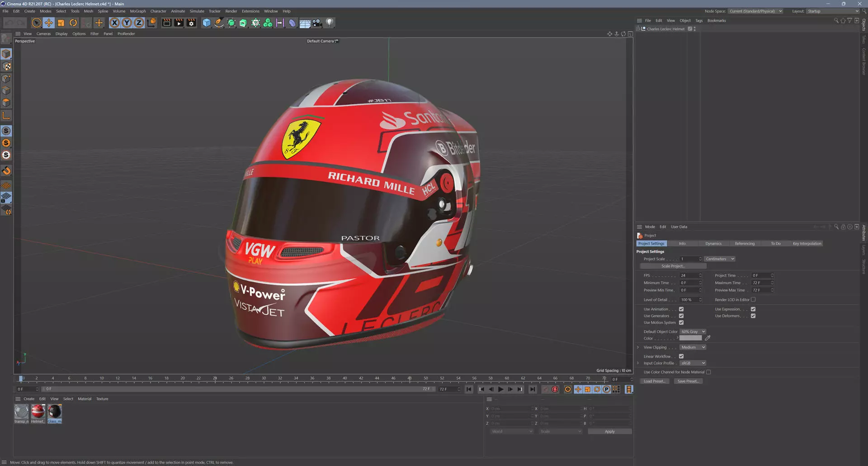The width and height of the screenshot is (868, 466).
Task: Open the World coordinate dropdown
Action: click(512, 431)
